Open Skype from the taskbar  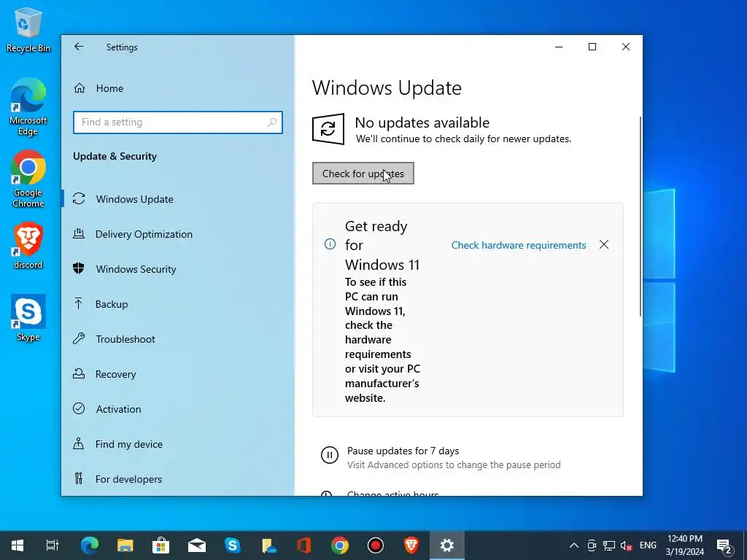233,545
